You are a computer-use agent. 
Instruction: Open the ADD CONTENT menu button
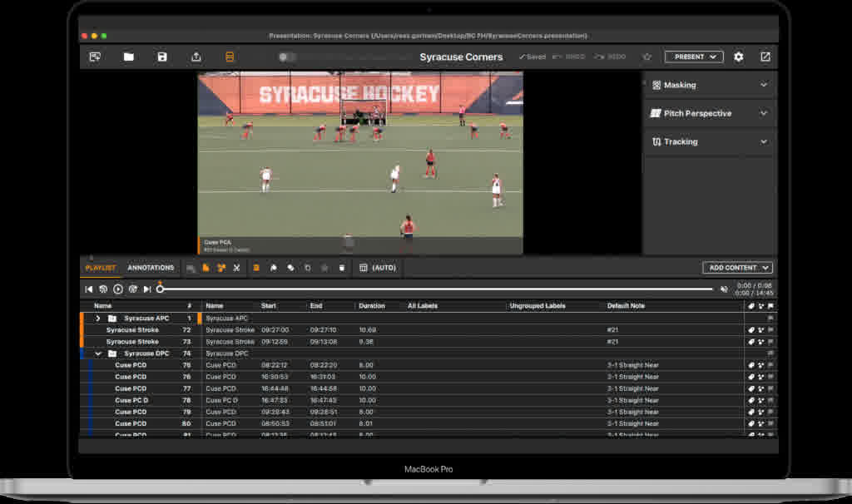tap(737, 268)
